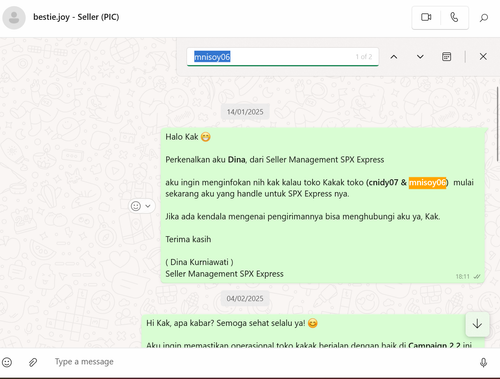Click the 18:11 message timestamp
Screen dimensions: 500x379
[x=462, y=277]
